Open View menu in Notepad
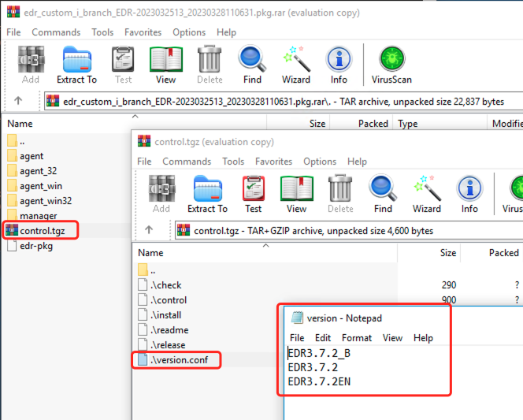 coord(392,338)
